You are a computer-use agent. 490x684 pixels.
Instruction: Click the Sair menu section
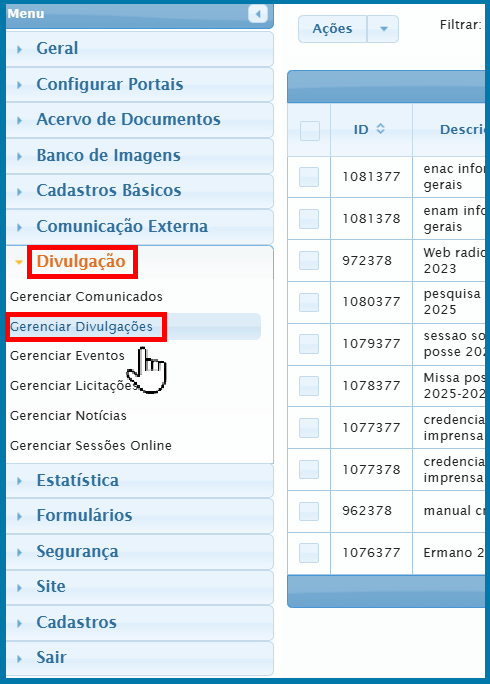140,658
